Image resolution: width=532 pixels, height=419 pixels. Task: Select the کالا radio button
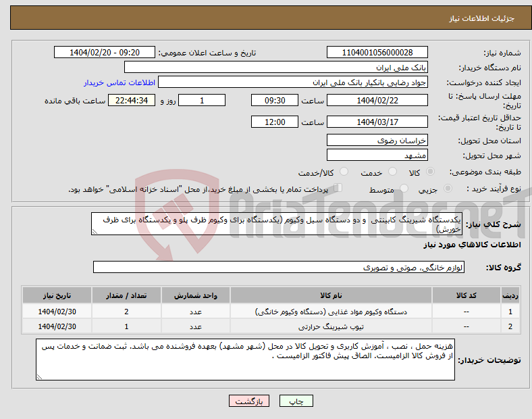(430, 172)
